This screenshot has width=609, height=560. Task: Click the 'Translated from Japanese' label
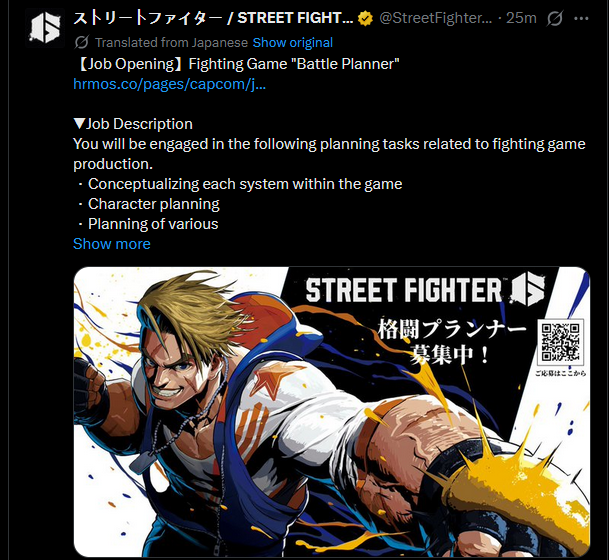click(x=171, y=42)
